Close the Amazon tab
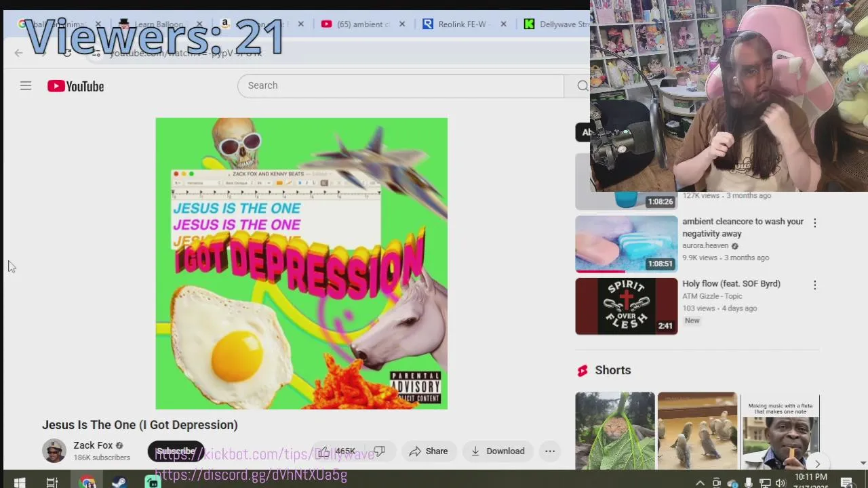This screenshot has width=868, height=488. click(x=301, y=24)
